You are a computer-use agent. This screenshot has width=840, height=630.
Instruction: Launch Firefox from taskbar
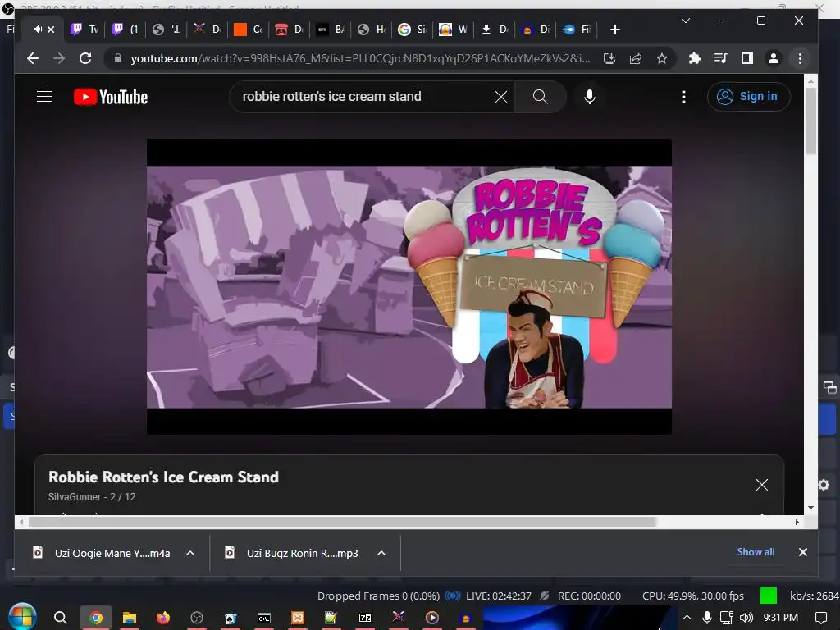(163, 618)
